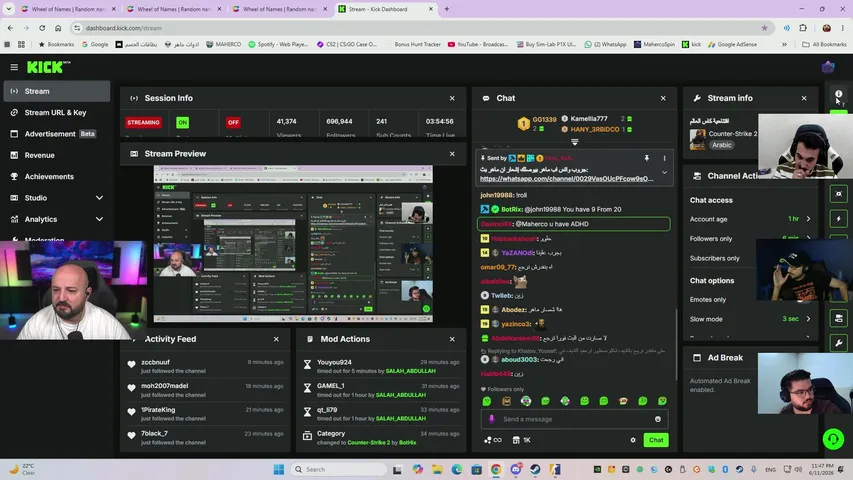Image resolution: width=853 pixels, height=480 pixels.
Task: Open All Bookmarks folder
Action: (x=824, y=45)
